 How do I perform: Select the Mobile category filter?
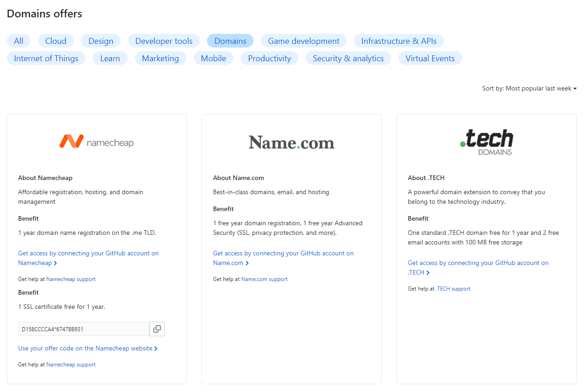tap(213, 58)
